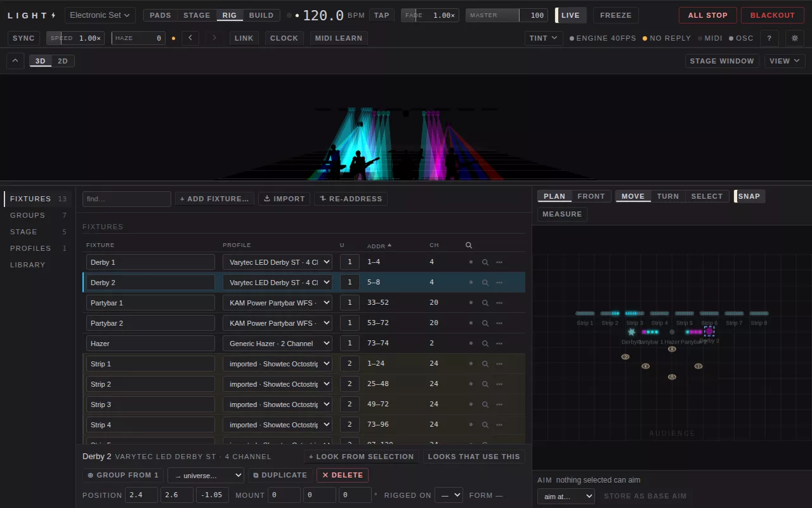This screenshot has height=508, width=812.
Task: Toggle LIVE mode
Action: (570, 15)
